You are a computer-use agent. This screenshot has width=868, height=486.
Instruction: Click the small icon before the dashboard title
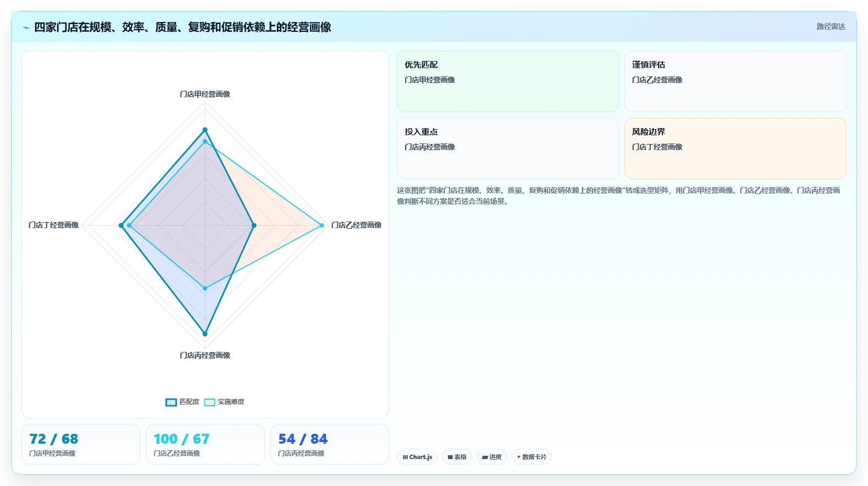point(26,27)
